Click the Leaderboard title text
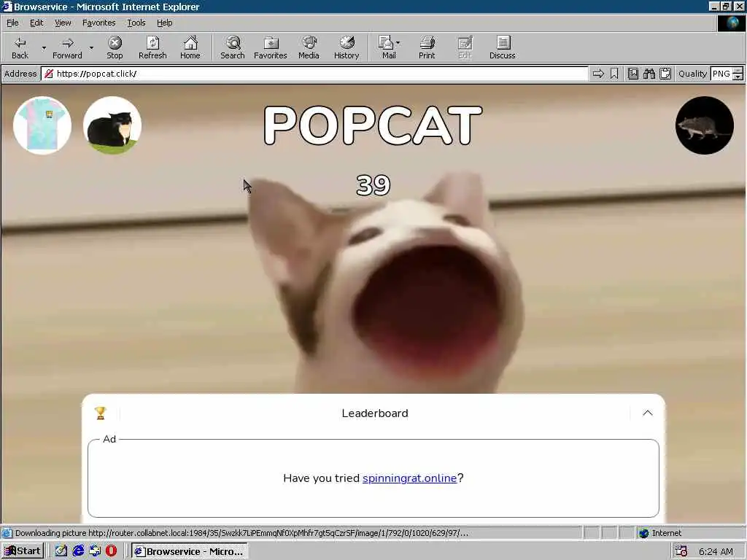The width and height of the screenshot is (747, 560). coord(375,413)
